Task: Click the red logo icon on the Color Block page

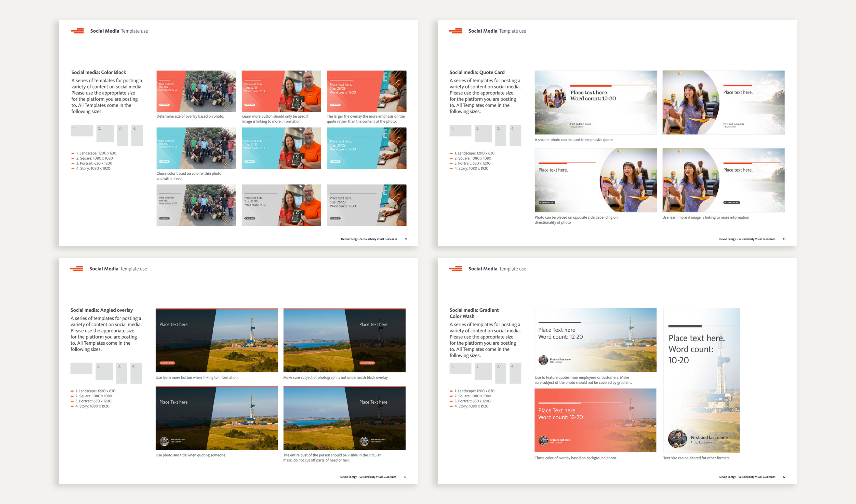Action: coord(77,31)
